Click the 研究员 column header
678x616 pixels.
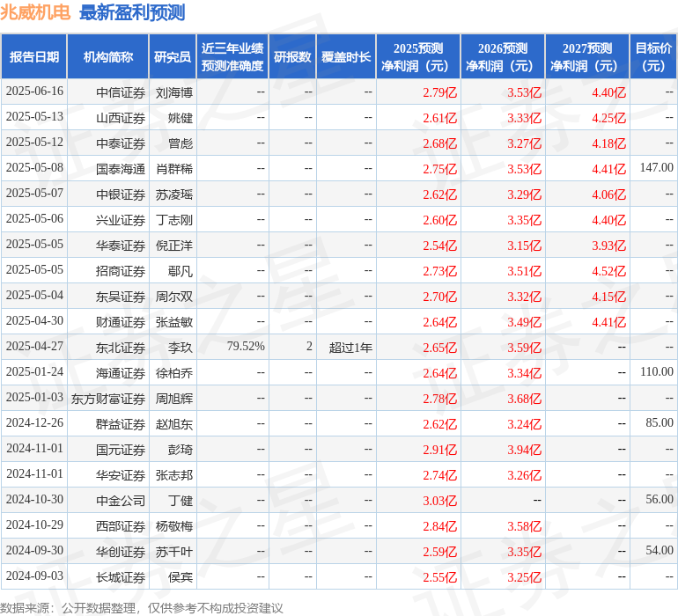click(x=172, y=56)
